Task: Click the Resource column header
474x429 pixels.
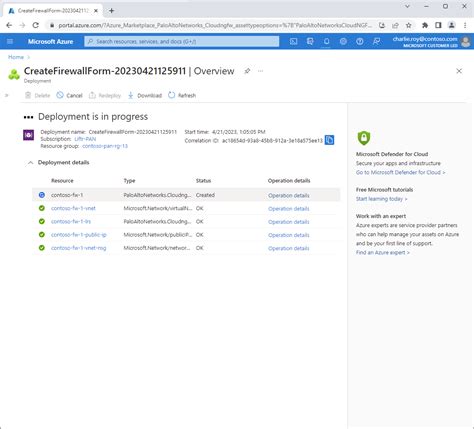Action: click(62, 181)
